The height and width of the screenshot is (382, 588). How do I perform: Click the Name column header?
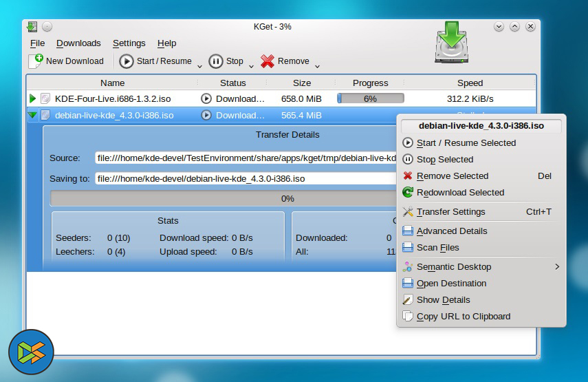112,83
